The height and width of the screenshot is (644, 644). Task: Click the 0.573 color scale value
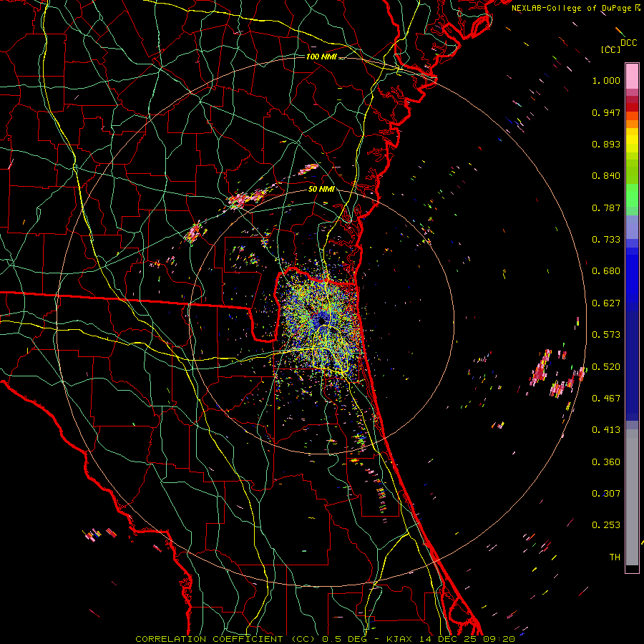click(x=606, y=335)
